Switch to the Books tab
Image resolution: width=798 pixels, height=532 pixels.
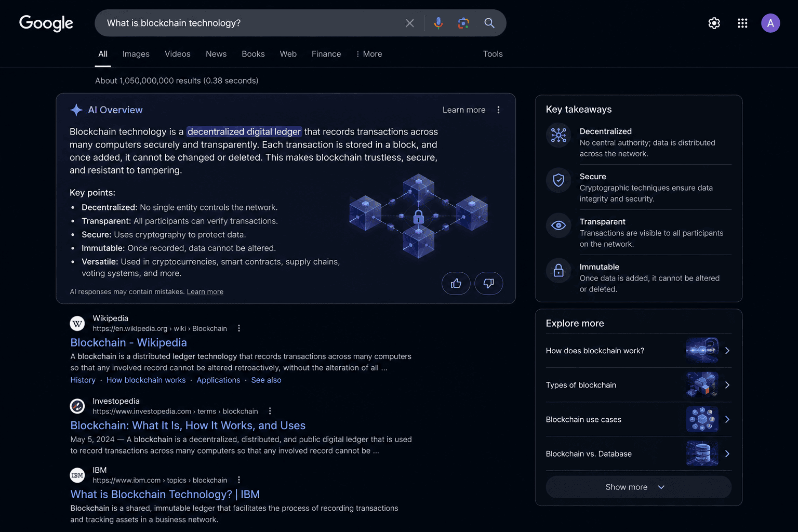(253, 54)
